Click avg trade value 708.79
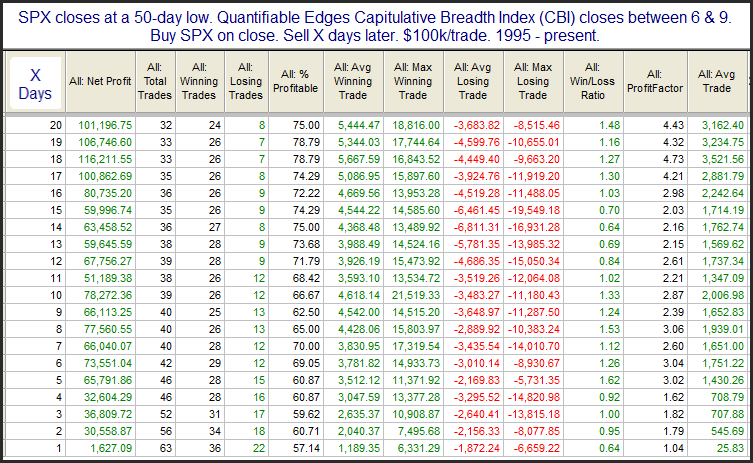 pyautogui.click(x=728, y=397)
